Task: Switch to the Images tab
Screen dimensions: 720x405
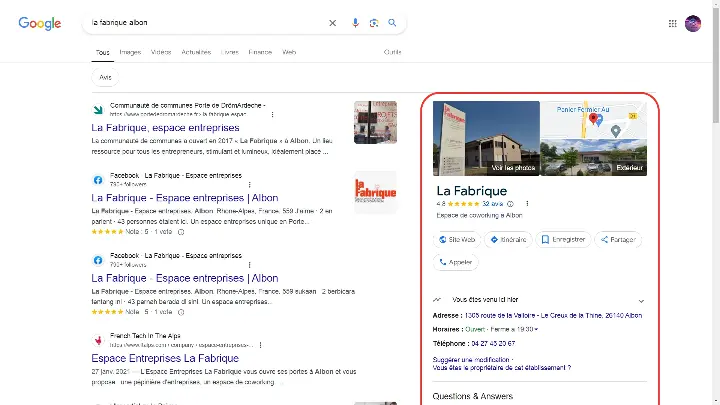Action: tap(130, 52)
